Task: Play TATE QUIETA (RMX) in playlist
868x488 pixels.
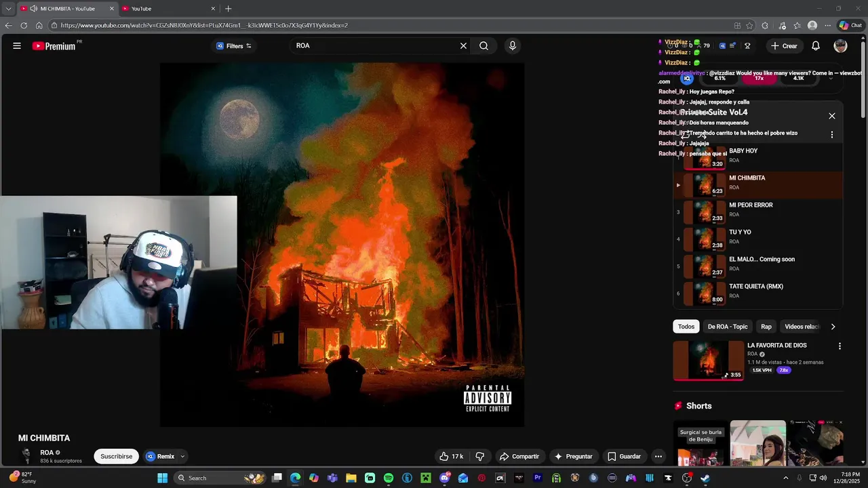Action: tap(758, 293)
